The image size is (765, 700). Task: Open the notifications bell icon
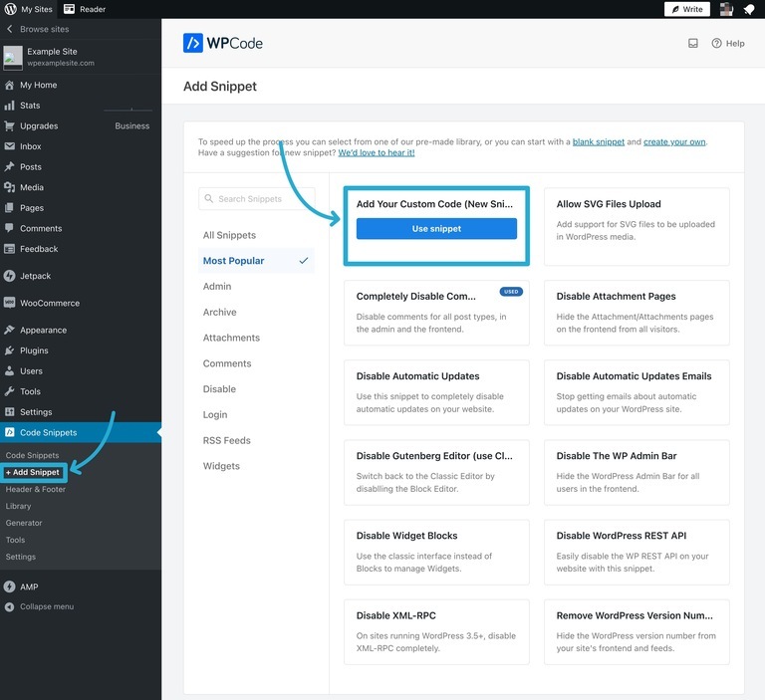click(749, 9)
